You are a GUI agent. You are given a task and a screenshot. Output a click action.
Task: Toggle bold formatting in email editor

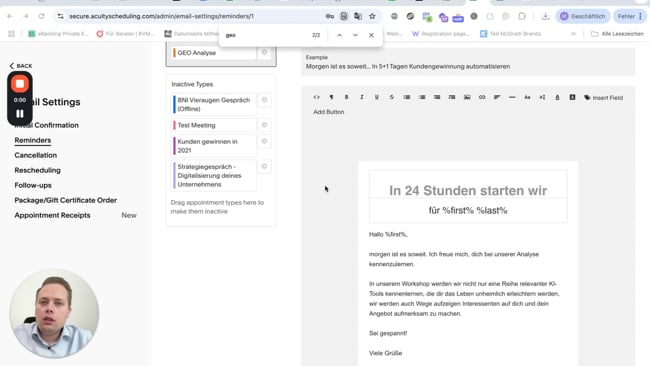click(347, 97)
